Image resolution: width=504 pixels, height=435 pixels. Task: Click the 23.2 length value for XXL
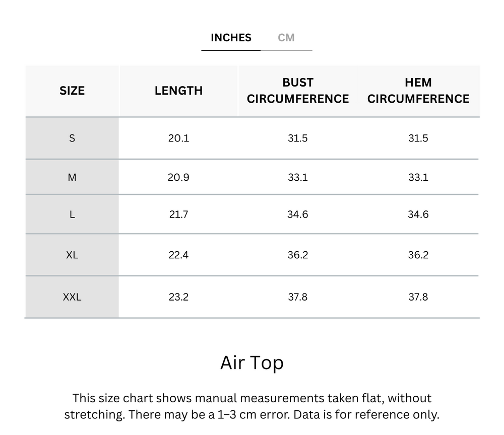coord(178,297)
